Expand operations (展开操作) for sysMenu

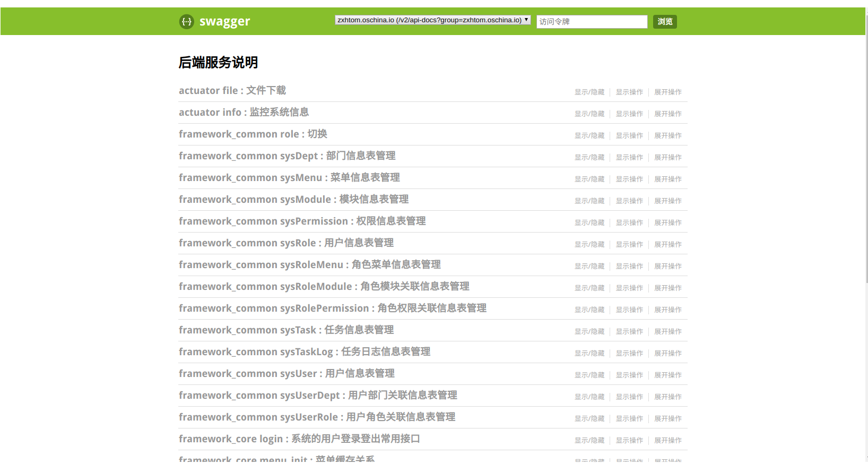[667, 179]
